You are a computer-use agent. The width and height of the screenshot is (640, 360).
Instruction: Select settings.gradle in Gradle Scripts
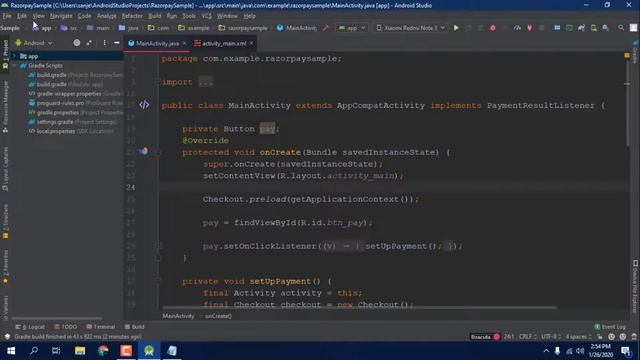pyautogui.click(x=73, y=122)
